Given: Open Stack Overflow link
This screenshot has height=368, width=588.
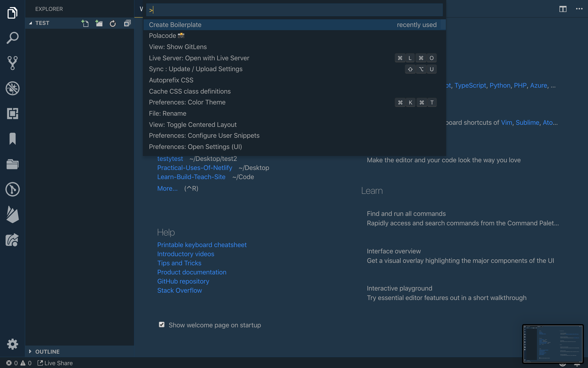Looking at the screenshot, I should (x=180, y=290).
